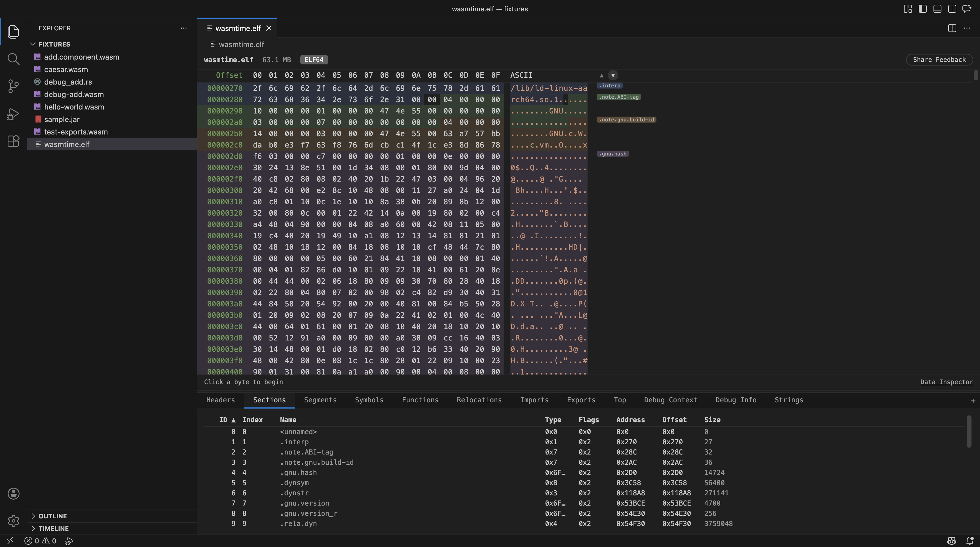Toggle the bottom Panel visibility

(937, 9)
